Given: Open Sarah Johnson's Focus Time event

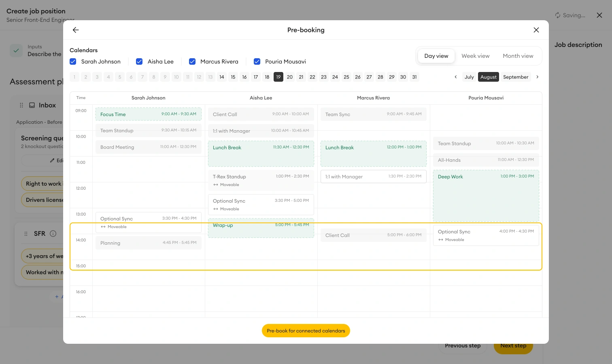Looking at the screenshot, I should 149,114.
